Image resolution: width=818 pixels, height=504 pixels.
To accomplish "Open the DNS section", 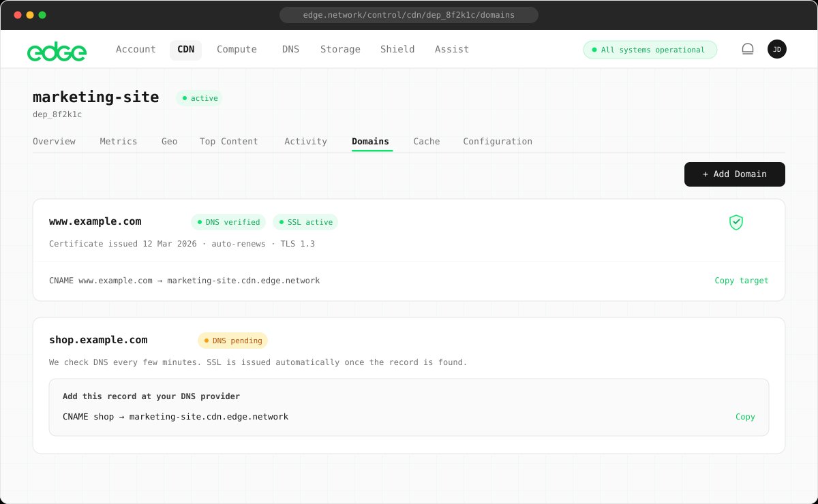I will click(x=290, y=49).
